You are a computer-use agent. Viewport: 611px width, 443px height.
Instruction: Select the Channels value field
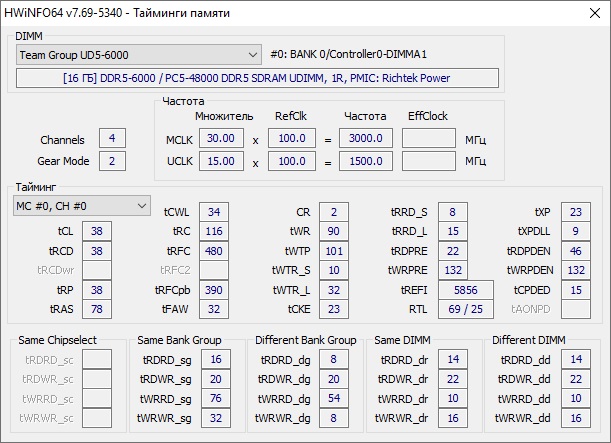(112, 139)
